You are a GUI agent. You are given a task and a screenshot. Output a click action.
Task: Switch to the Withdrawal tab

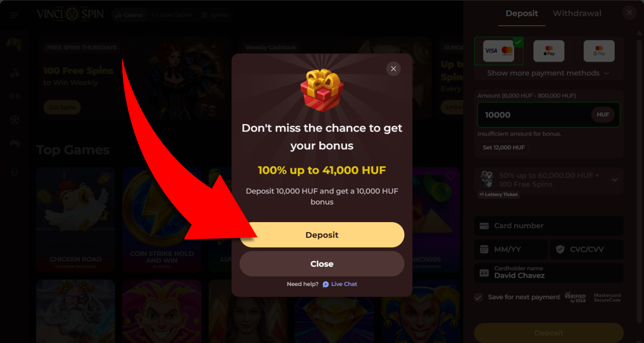[577, 13]
